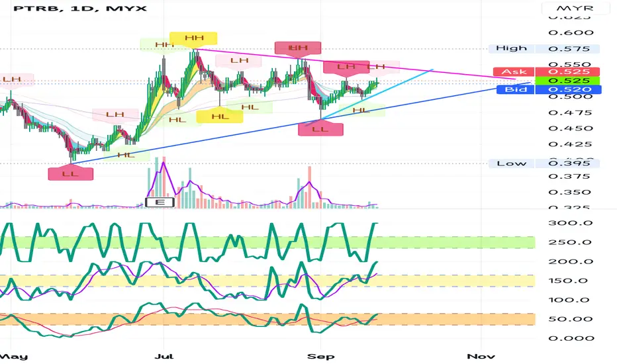Click 0.600 on the price scale
The height and width of the screenshot is (364, 617).
pos(571,32)
